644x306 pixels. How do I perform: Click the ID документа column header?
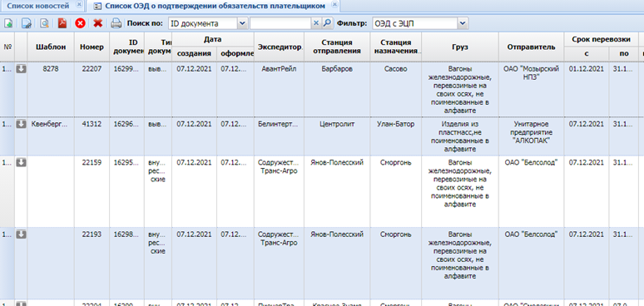pyautogui.click(x=127, y=47)
